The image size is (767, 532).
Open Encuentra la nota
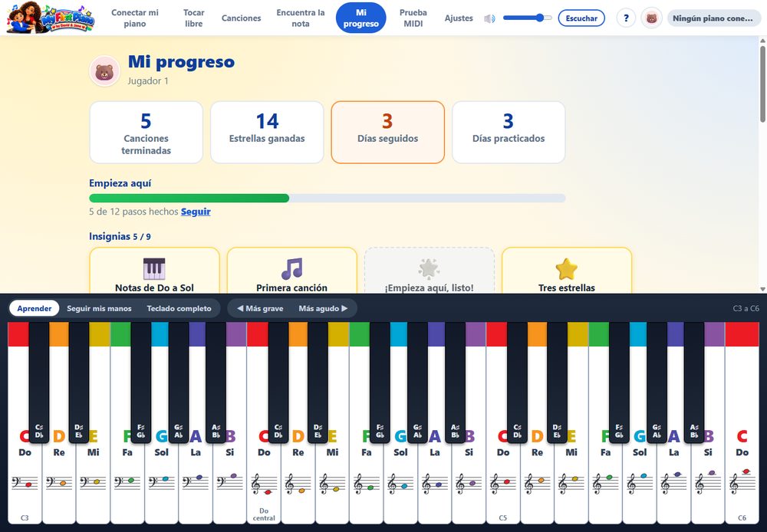[x=301, y=18]
